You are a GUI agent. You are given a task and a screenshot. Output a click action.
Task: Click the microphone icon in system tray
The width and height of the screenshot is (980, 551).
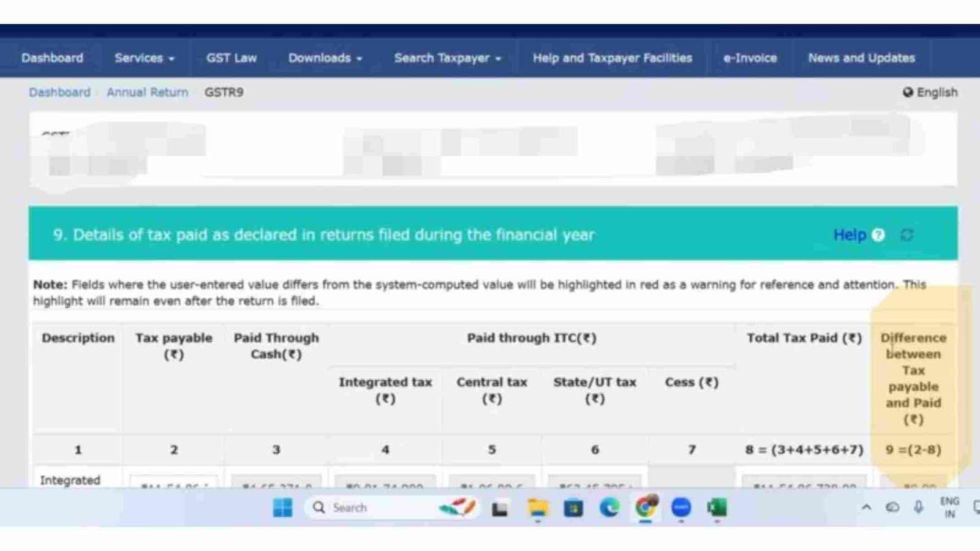click(x=918, y=508)
